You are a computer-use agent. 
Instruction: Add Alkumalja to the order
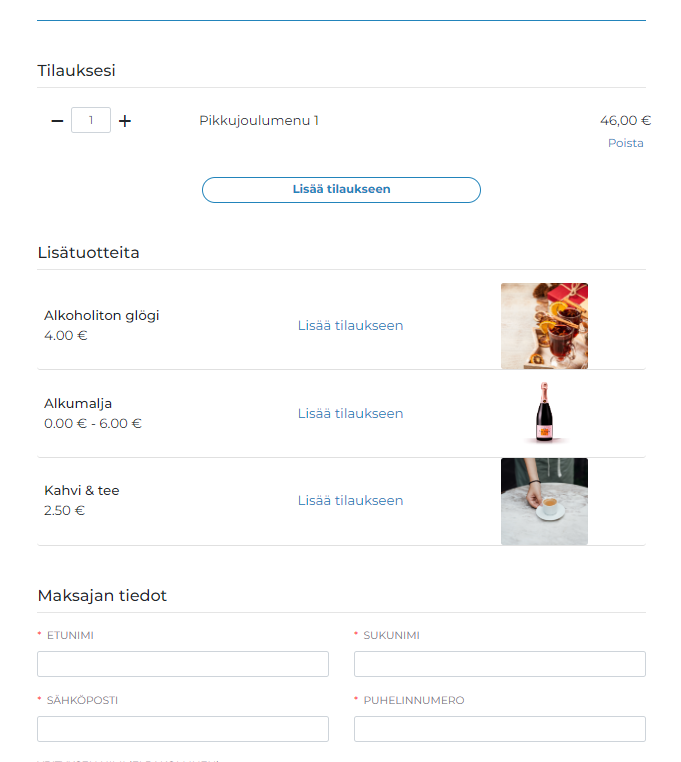point(350,414)
